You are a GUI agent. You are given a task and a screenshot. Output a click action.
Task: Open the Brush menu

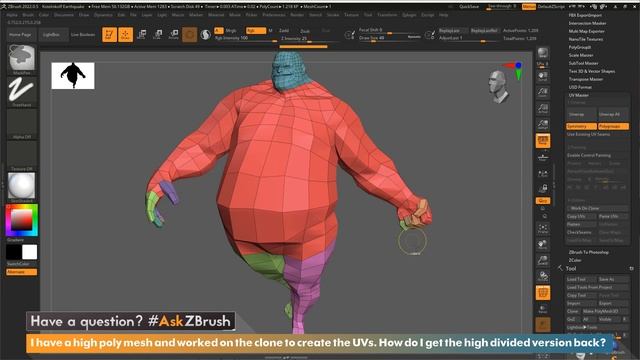[28, 15]
